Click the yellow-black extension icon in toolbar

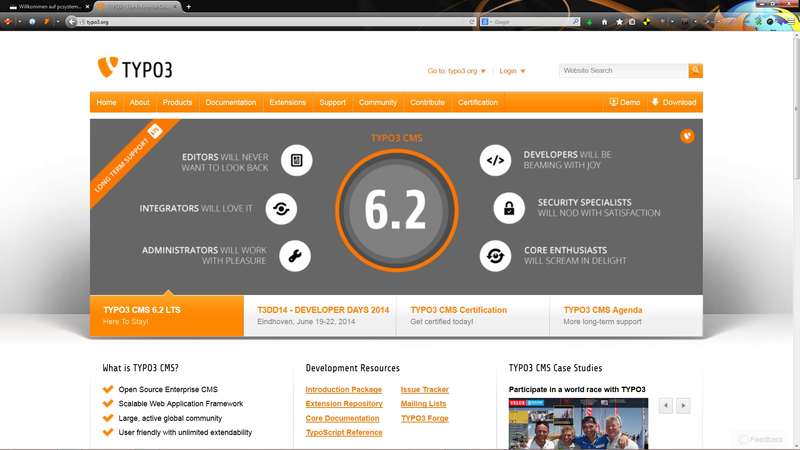point(646,22)
